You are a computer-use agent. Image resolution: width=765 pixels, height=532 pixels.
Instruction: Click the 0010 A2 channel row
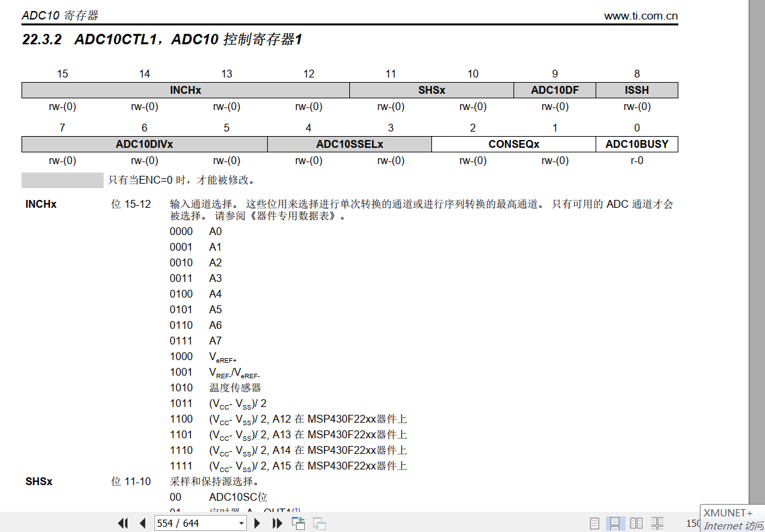195,263
